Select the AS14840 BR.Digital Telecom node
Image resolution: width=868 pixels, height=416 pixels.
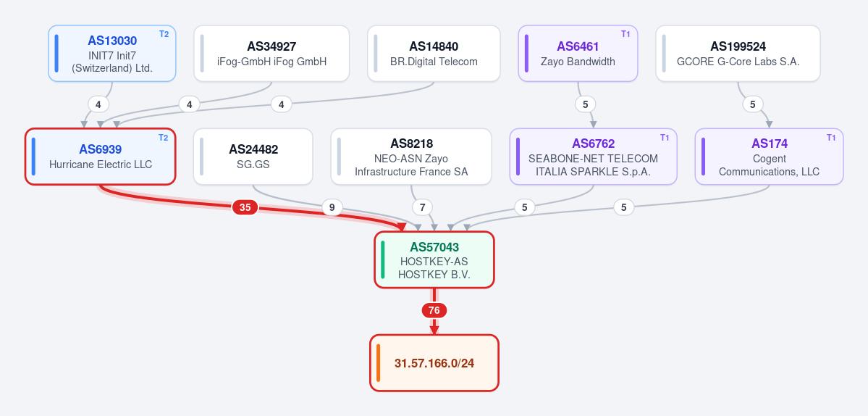click(x=434, y=54)
